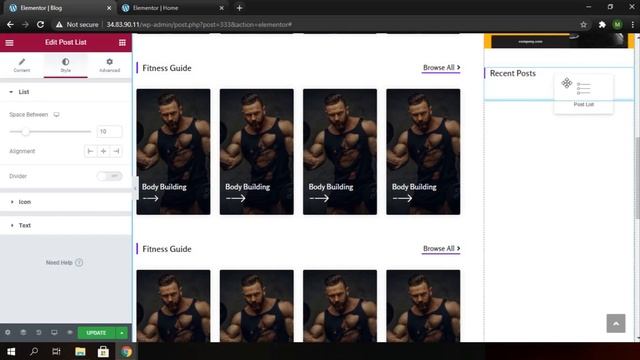Open the Need Help link
Image resolution: width=640 pixels, height=360 pixels.
coord(64,262)
